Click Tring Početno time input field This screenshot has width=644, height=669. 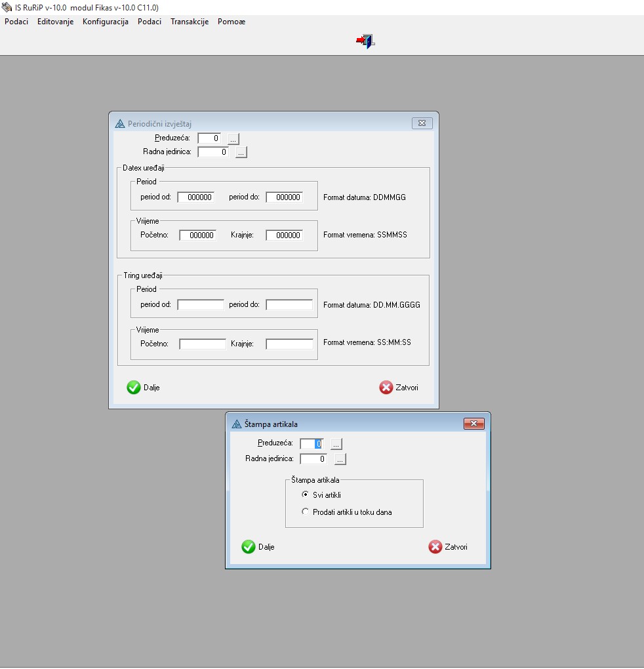pos(203,344)
